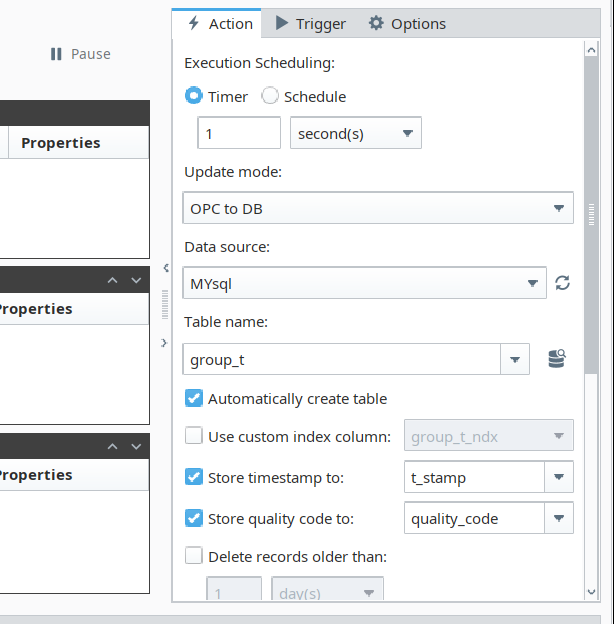The image size is (614, 624).
Task: Refresh the data source list
Action: pos(563,283)
